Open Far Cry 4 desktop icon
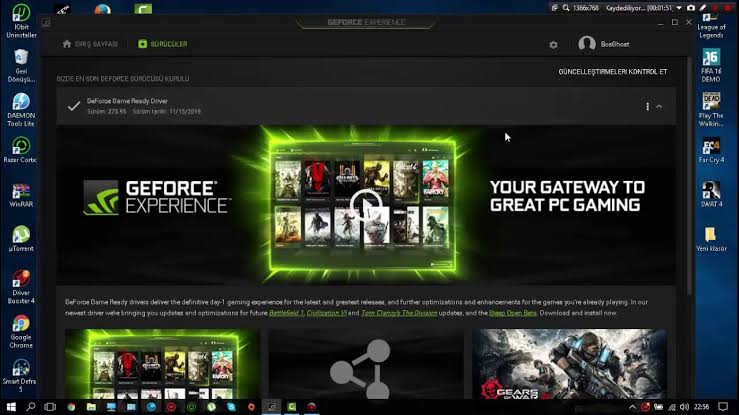739x415 pixels. (x=711, y=150)
